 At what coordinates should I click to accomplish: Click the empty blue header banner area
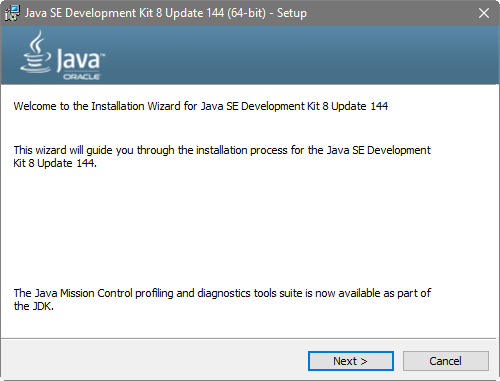[x=300, y=55]
